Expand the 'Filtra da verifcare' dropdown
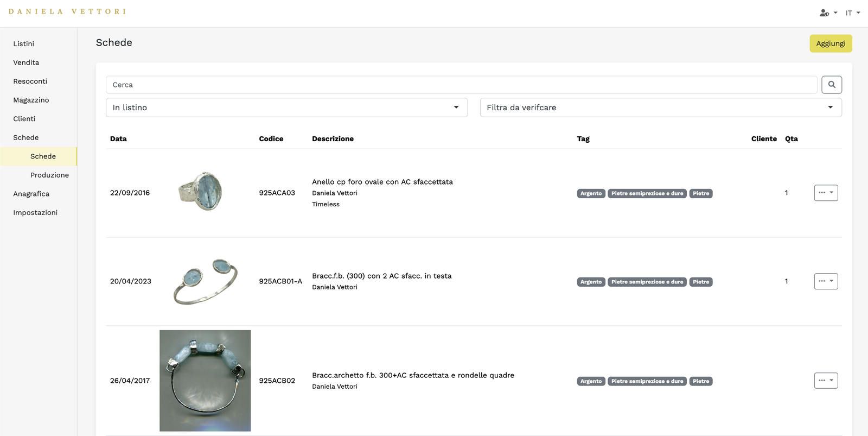 pos(660,108)
